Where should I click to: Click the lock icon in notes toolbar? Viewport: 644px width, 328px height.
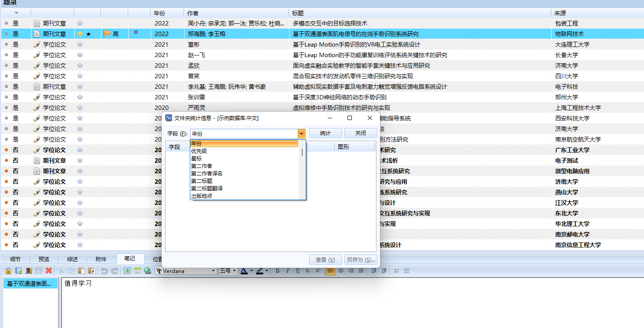8,271
